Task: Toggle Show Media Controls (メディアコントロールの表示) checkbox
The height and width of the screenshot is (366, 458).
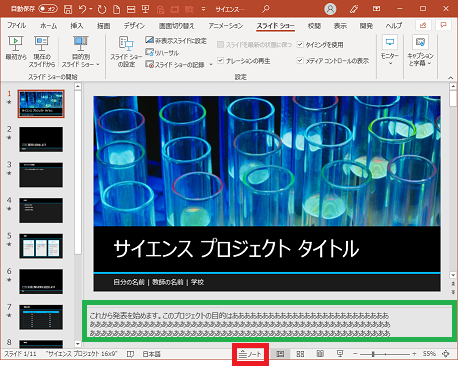Action: [x=300, y=61]
